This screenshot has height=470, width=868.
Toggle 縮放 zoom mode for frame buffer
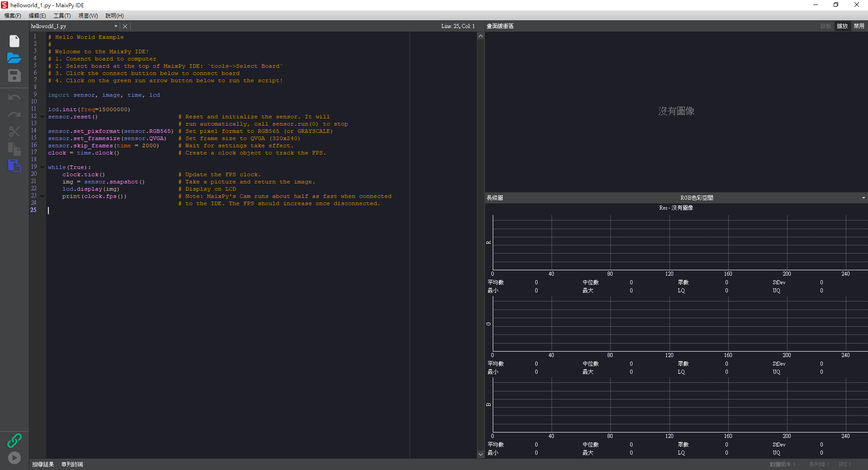(842, 26)
